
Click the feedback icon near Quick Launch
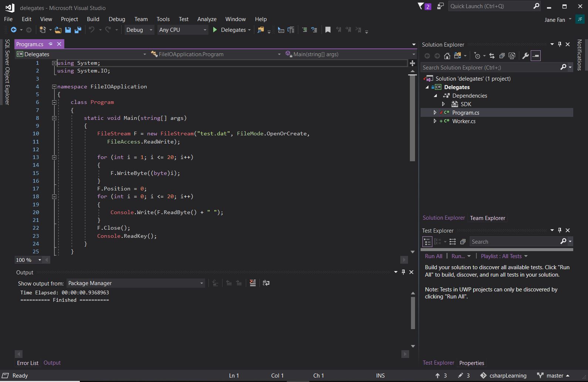pos(440,6)
